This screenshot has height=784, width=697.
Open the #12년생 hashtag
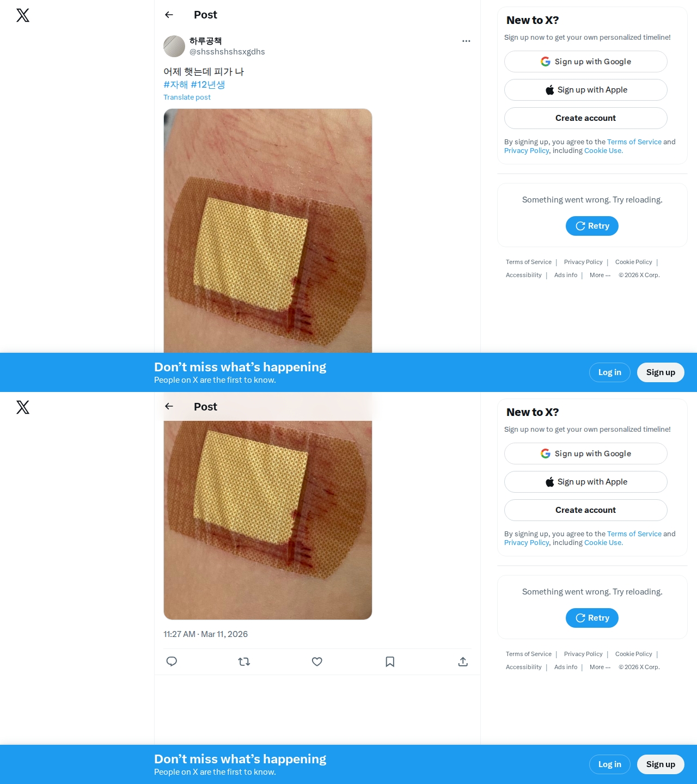point(207,84)
